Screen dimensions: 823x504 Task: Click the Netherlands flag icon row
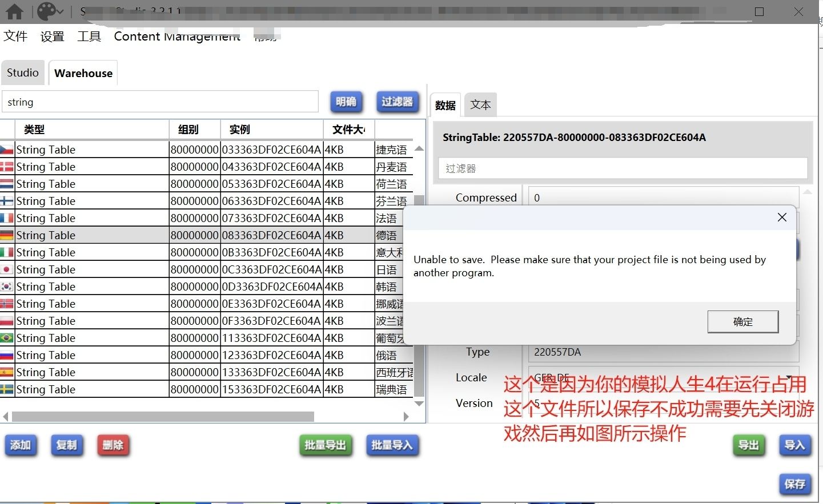point(7,184)
